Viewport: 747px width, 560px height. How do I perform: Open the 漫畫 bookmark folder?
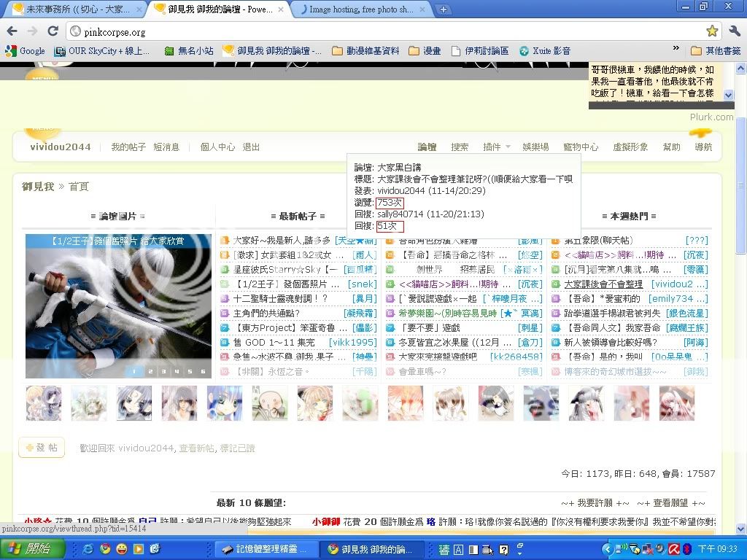(425, 50)
